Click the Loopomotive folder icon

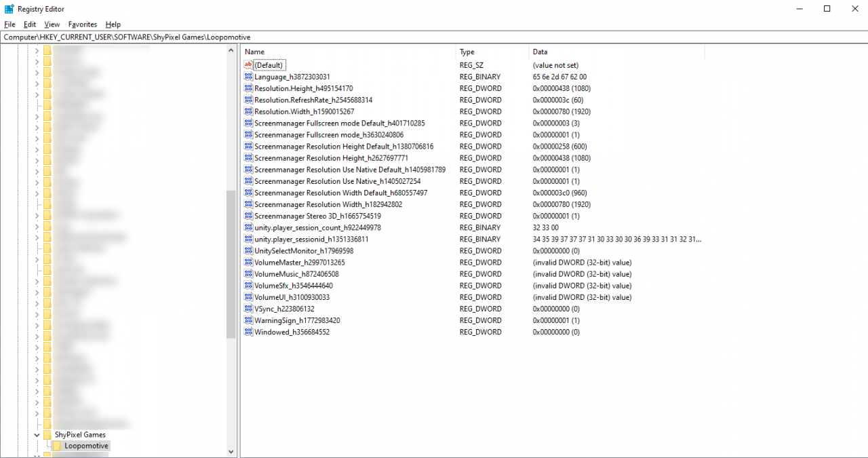pyautogui.click(x=58, y=446)
